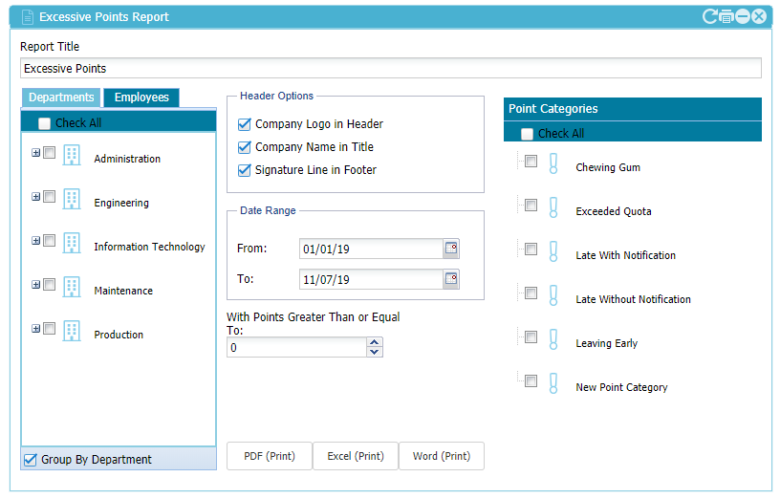Check the Exceeded Quota point category
This screenshot has height=499, width=780.
point(531,205)
